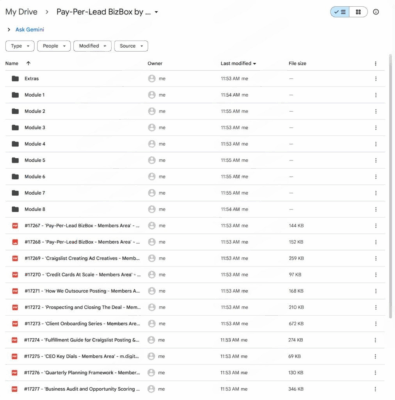Click the vertical scrollbar of file list
Viewport: 395px width, 400px height.
(x=390, y=187)
